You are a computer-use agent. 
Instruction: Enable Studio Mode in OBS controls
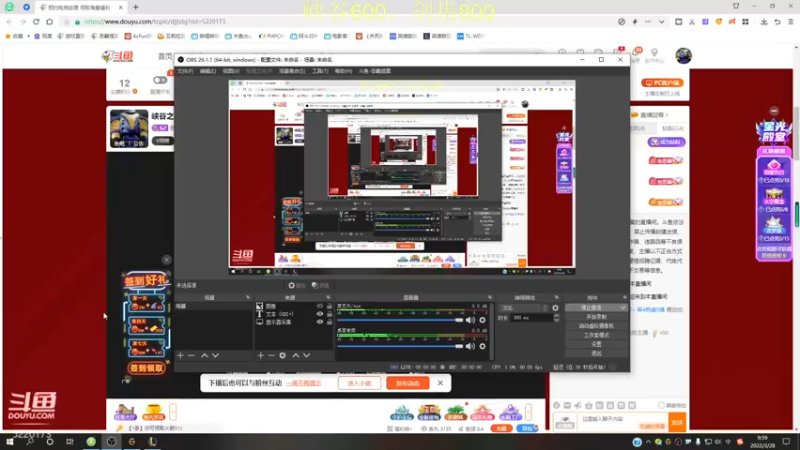tap(596, 335)
